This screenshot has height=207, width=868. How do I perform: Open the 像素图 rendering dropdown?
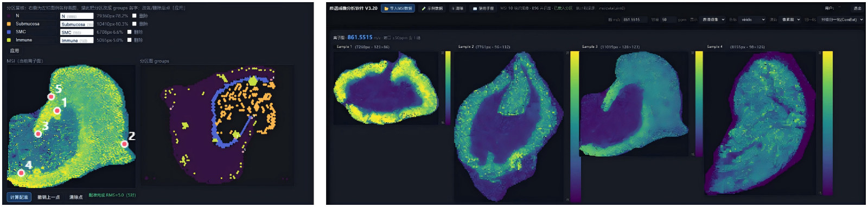[790, 20]
